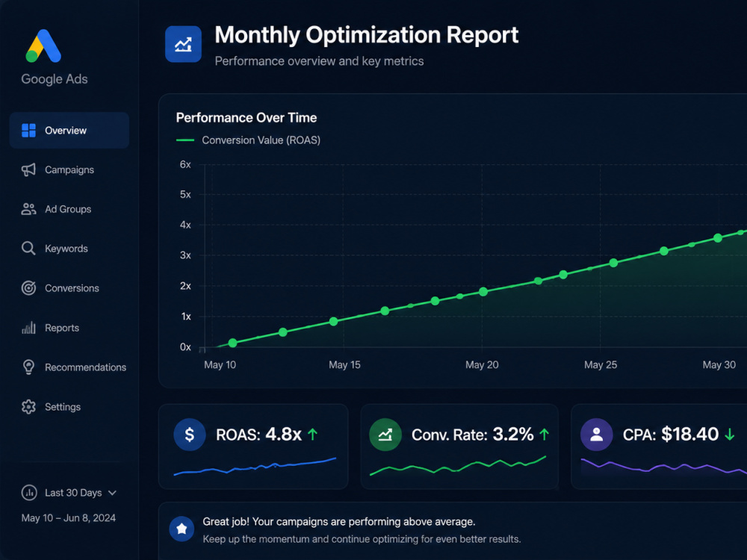Click the 6x y-axis label
Viewport: 747px width, 560px height.
pyautogui.click(x=185, y=164)
